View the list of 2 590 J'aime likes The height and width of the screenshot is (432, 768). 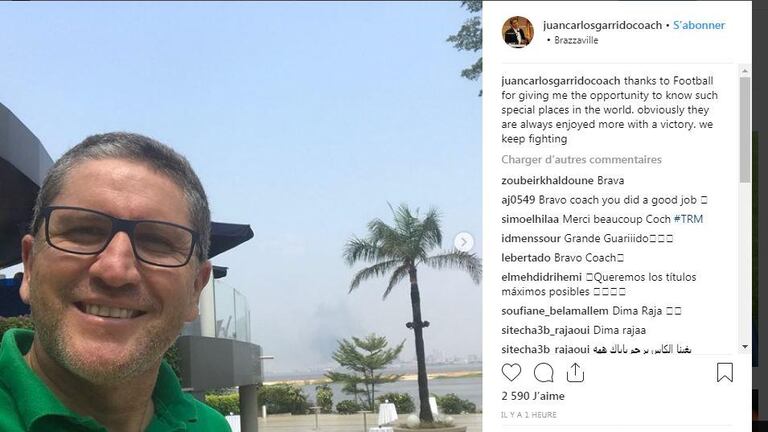[x=533, y=396]
